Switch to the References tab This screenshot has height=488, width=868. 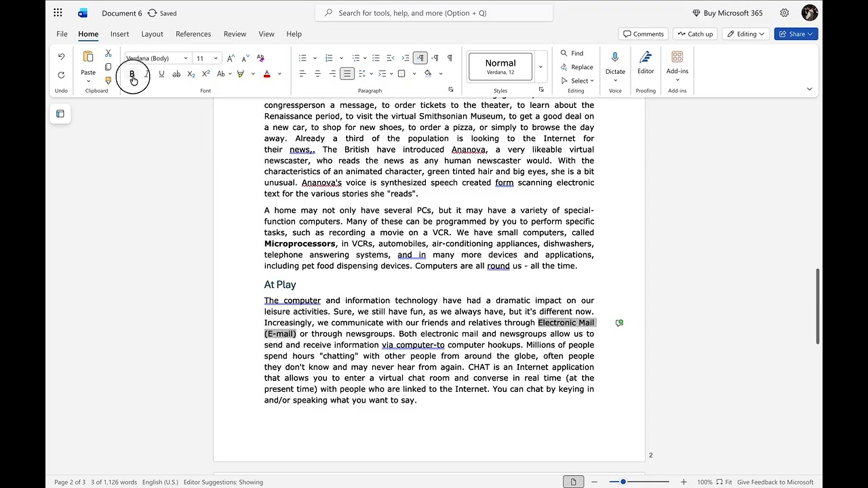tap(193, 34)
